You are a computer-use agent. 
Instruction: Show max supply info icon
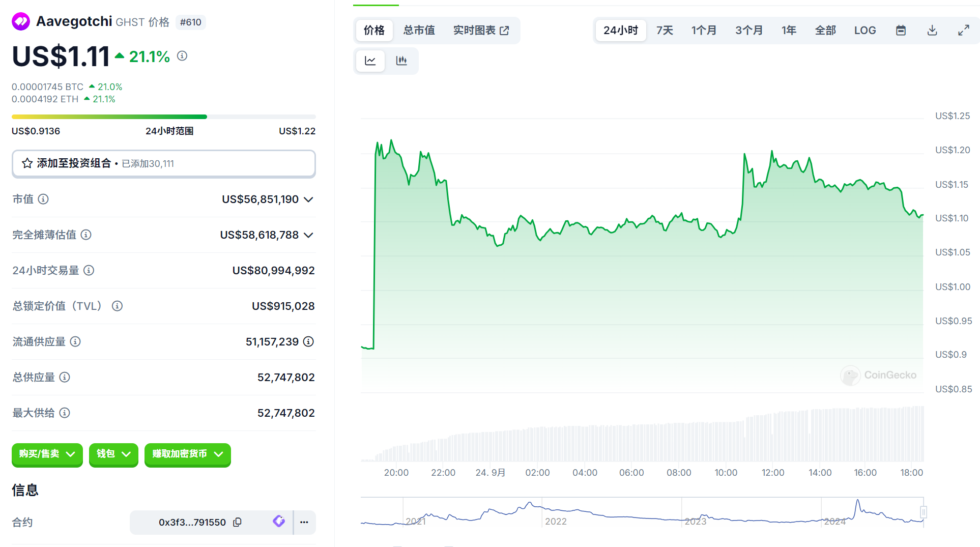(65, 413)
